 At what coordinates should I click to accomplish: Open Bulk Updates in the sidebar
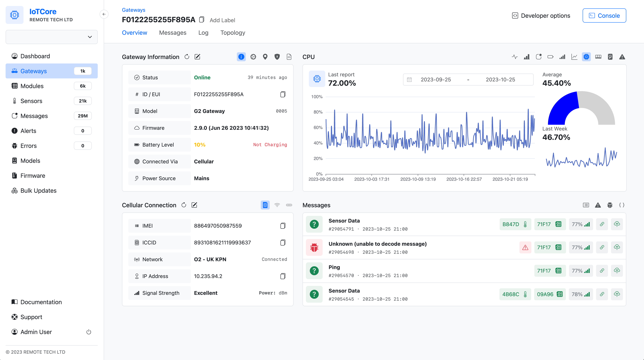[x=52, y=190]
